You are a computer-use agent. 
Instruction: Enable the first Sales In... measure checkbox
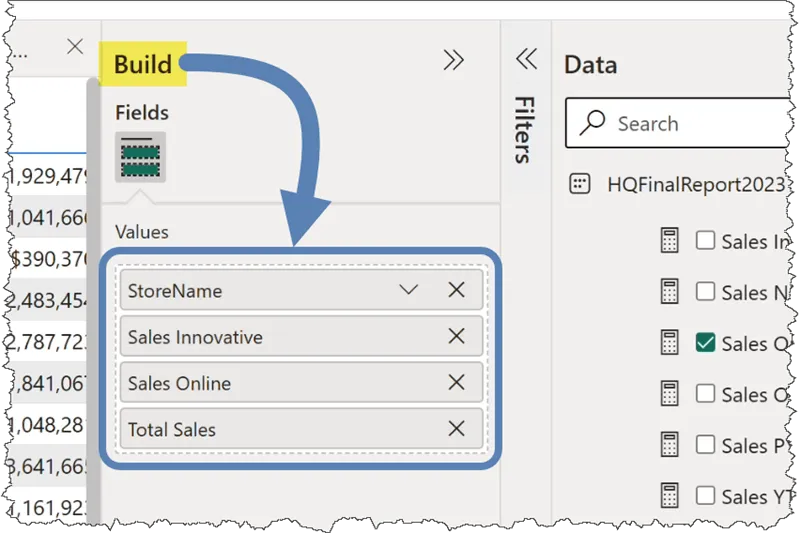(706, 241)
